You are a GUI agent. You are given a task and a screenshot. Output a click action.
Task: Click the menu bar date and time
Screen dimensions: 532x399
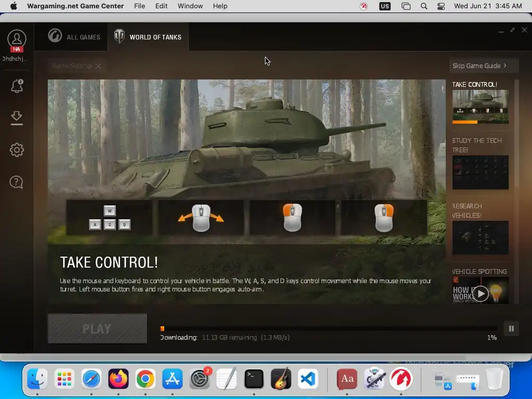[x=488, y=6]
